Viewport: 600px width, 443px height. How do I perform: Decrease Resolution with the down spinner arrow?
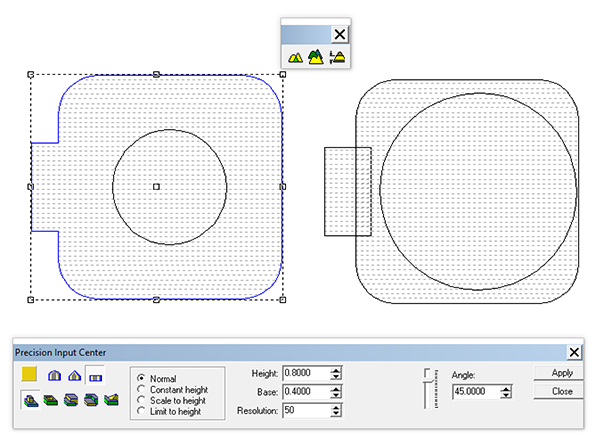(336, 414)
